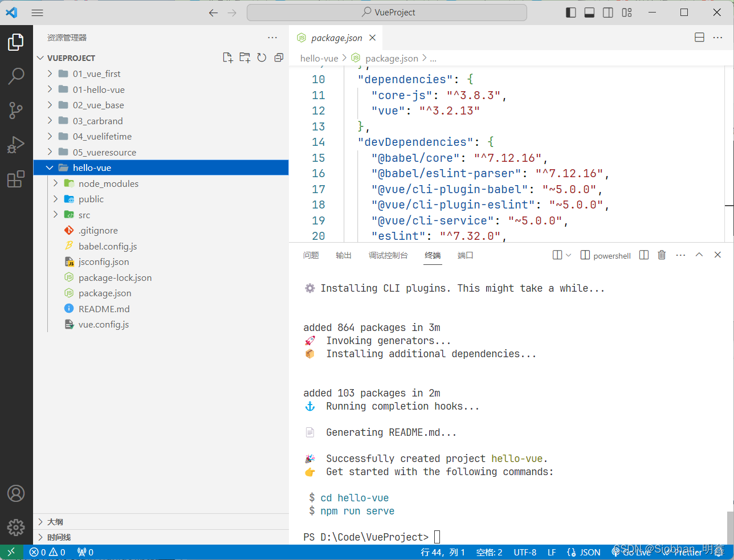
Task: Switch to the 问题 problems tab
Action: [311, 255]
